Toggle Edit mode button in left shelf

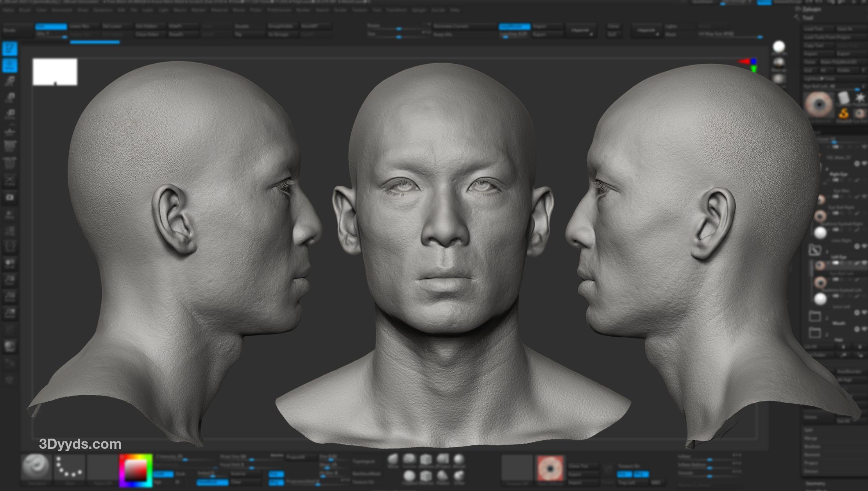[x=10, y=49]
